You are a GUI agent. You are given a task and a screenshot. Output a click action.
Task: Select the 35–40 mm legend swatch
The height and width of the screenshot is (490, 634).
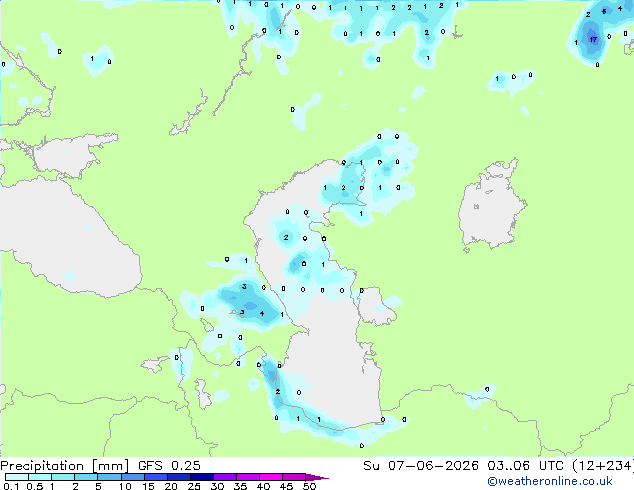coord(247,477)
